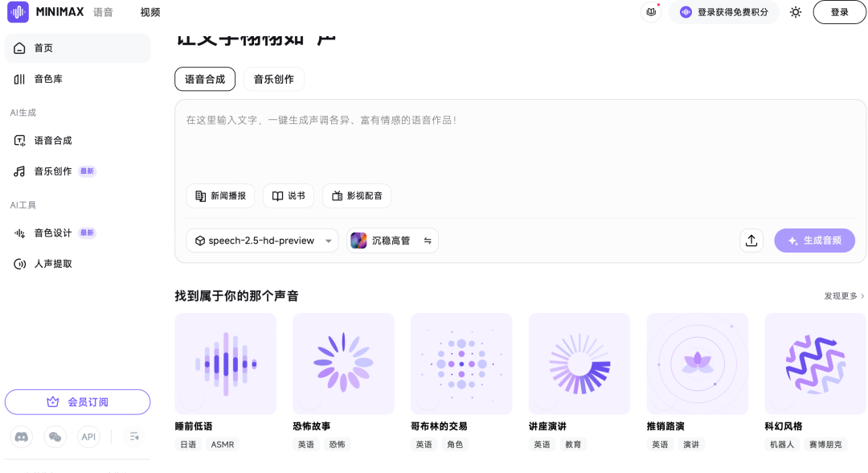868x473 pixels.
Task: Open 人声提取 in the sidebar
Action: pyautogui.click(x=53, y=264)
